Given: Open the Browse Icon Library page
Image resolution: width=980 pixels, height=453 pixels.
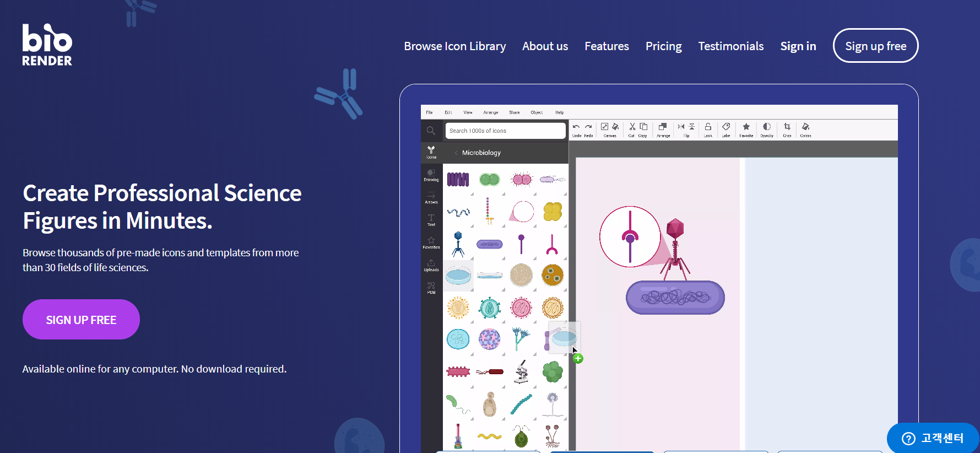Looking at the screenshot, I should 455,46.
